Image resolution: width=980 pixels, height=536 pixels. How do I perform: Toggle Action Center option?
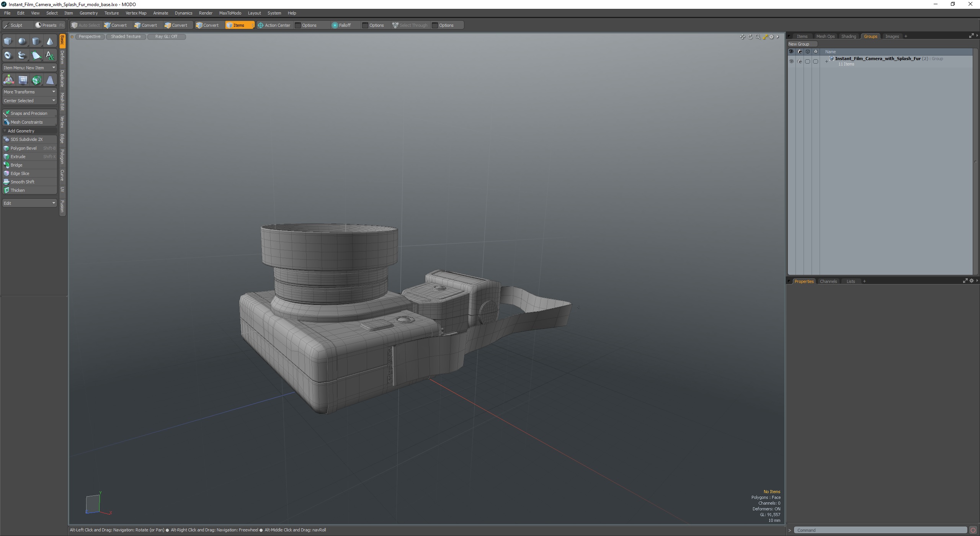(274, 25)
